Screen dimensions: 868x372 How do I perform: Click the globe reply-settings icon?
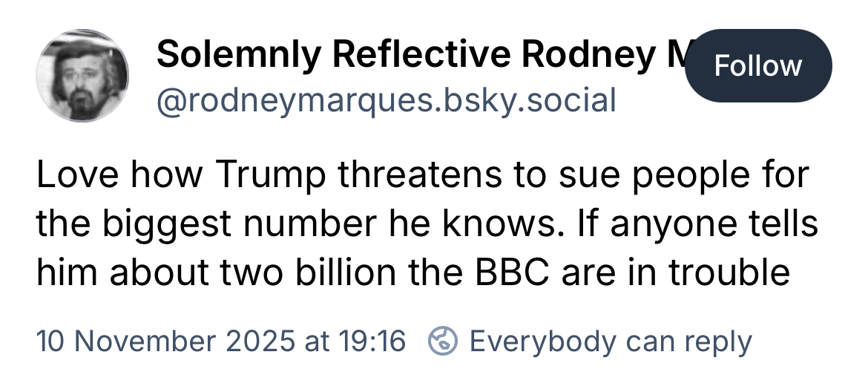[x=441, y=342]
